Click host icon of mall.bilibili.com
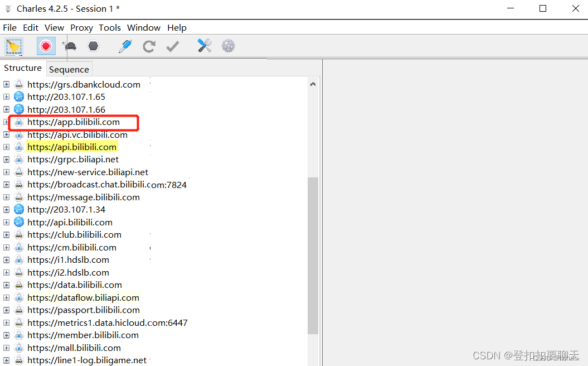The width and height of the screenshot is (588, 366). tap(19, 348)
